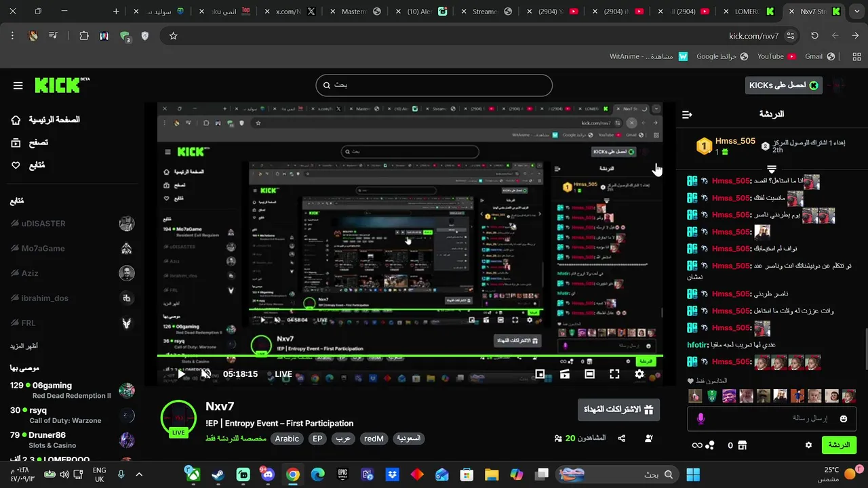Share the Nxv7 stream
The height and width of the screenshot is (488, 868).
click(622, 439)
